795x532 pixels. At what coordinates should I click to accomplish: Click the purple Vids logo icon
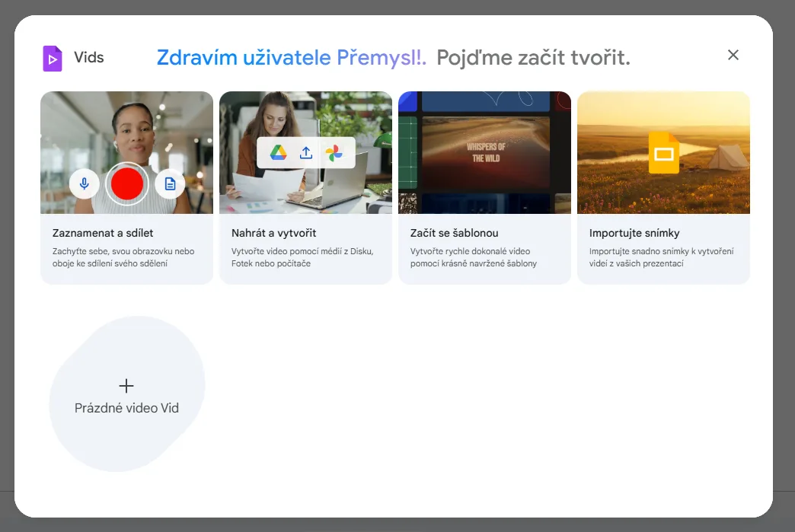pos(52,58)
